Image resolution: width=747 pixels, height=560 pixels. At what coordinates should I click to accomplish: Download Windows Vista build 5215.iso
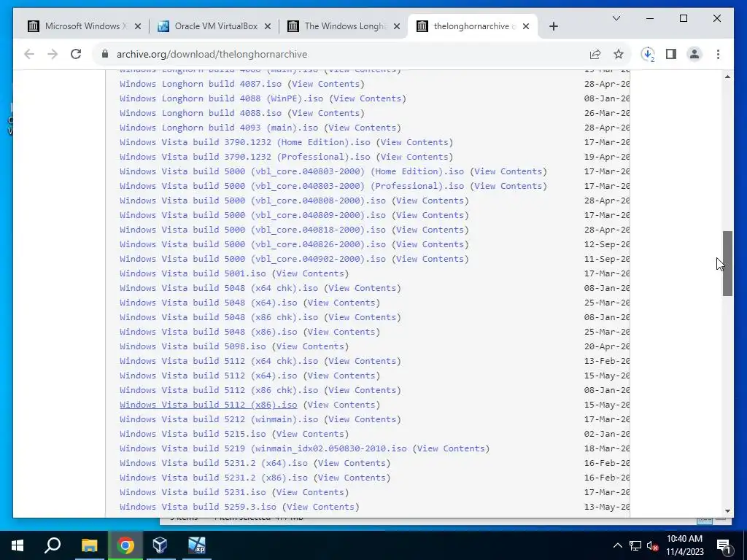click(193, 434)
